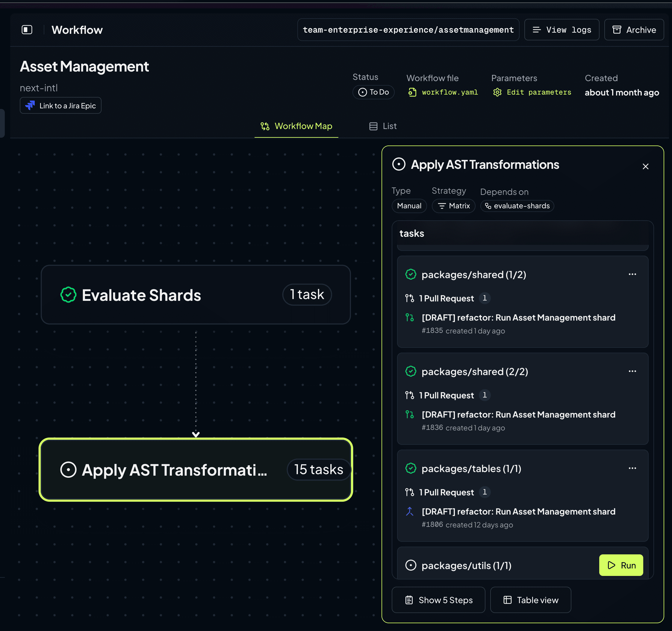This screenshot has width=672, height=631.
Task: Toggle the sidebar panel icon
Action: pos(27,30)
